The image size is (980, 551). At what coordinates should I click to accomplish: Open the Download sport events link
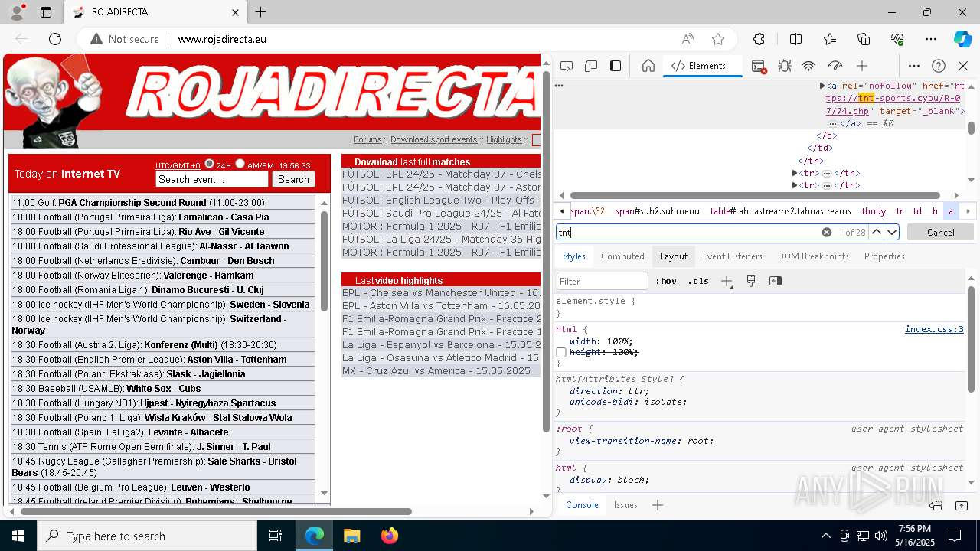point(433,139)
